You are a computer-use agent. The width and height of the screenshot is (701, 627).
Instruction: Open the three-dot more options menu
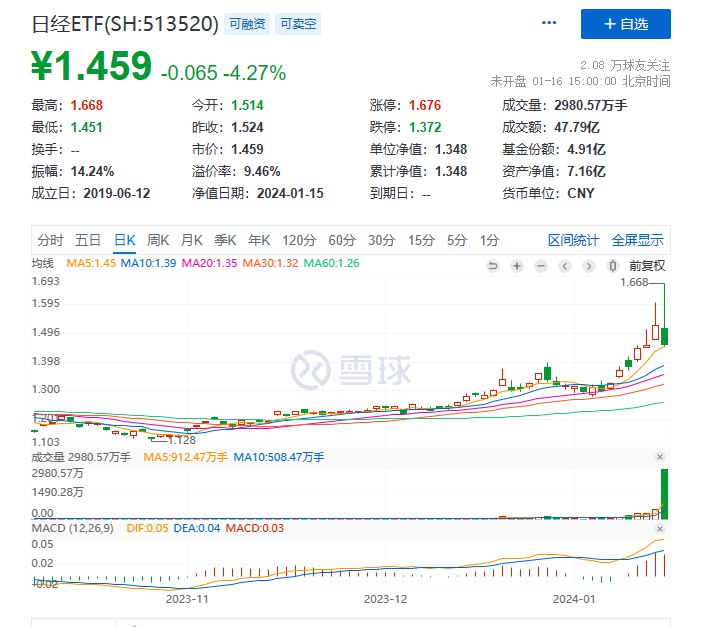pyautogui.click(x=549, y=23)
